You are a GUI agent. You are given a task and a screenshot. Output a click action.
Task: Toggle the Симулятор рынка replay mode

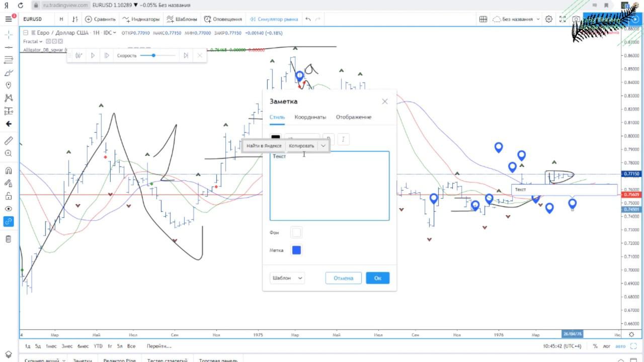coord(274,19)
